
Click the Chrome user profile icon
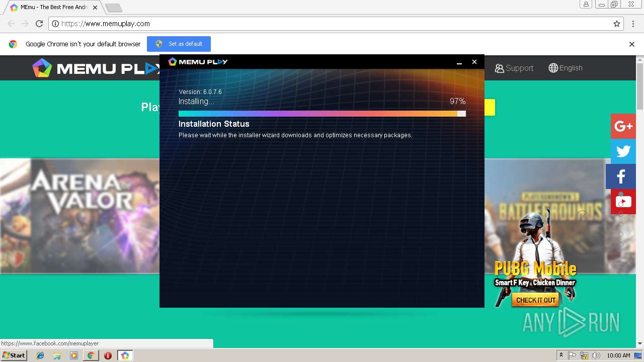click(586, 5)
